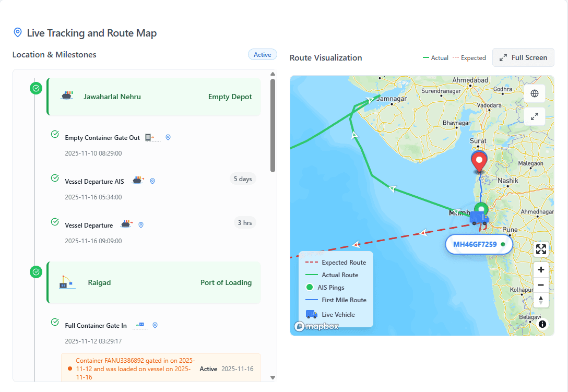568x392 pixels.
Task: Click the Mapbox logo link
Action: tap(316, 326)
